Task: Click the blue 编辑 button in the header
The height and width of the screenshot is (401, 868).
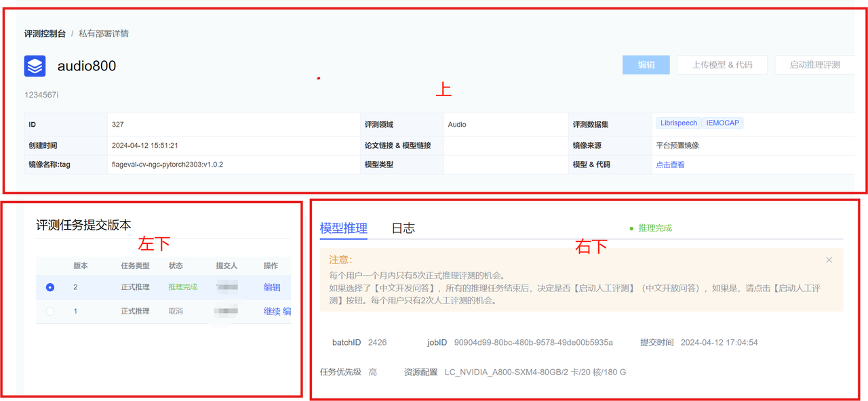Action: (646, 65)
